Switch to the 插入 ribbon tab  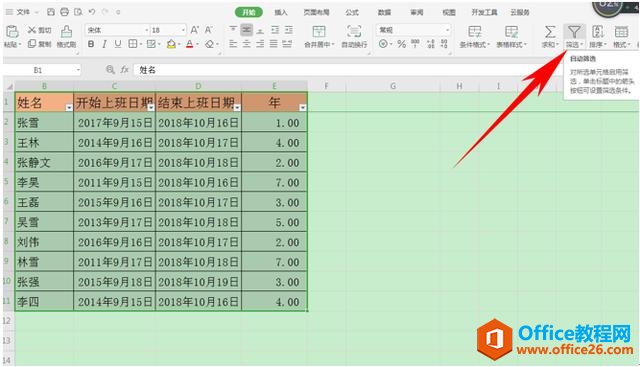point(280,12)
